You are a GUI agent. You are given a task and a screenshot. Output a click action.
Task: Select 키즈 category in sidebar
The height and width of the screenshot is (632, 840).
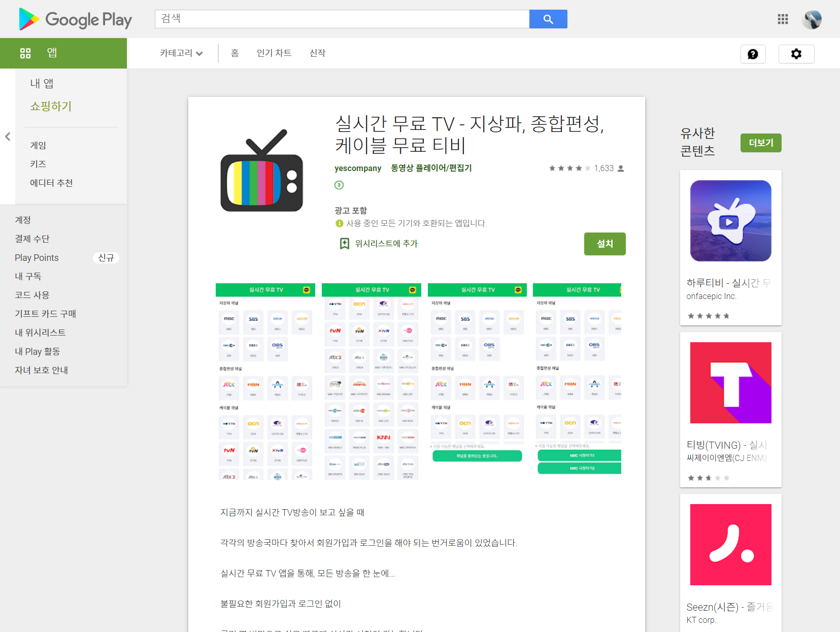(38, 164)
